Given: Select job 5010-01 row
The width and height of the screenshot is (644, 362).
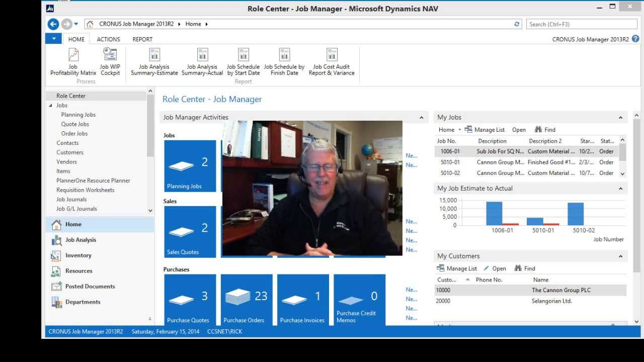Looking at the screenshot, I should [x=526, y=162].
